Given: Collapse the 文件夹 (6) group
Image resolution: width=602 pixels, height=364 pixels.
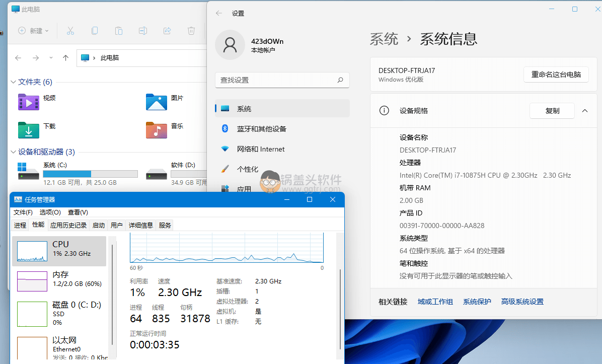Looking at the screenshot, I should 14,82.
